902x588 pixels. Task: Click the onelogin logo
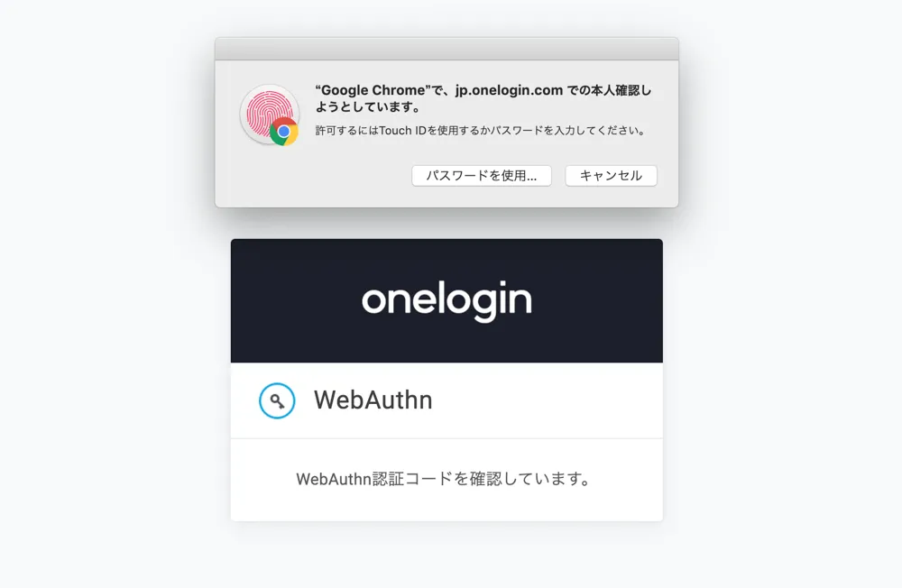click(446, 300)
